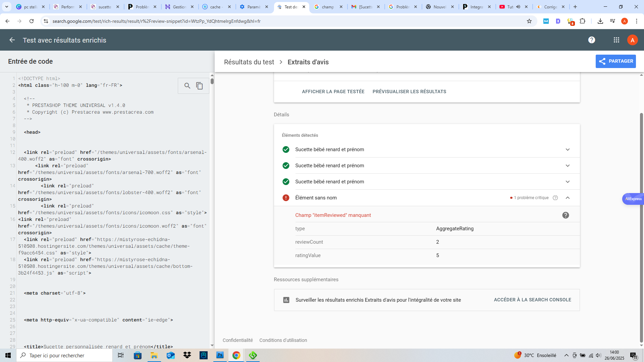The image size is (644, 362).
Task: Switch to the Corrige tab
Action: 550,7
